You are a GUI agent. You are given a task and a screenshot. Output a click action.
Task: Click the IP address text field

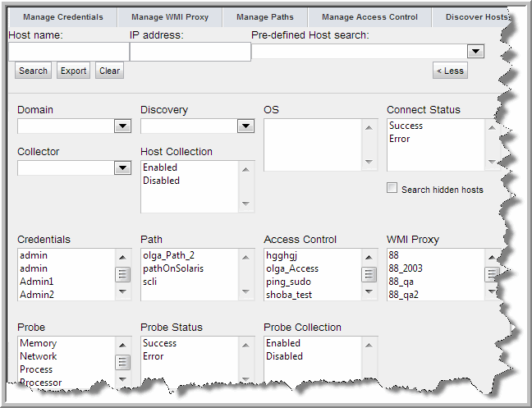click(190, 52)
